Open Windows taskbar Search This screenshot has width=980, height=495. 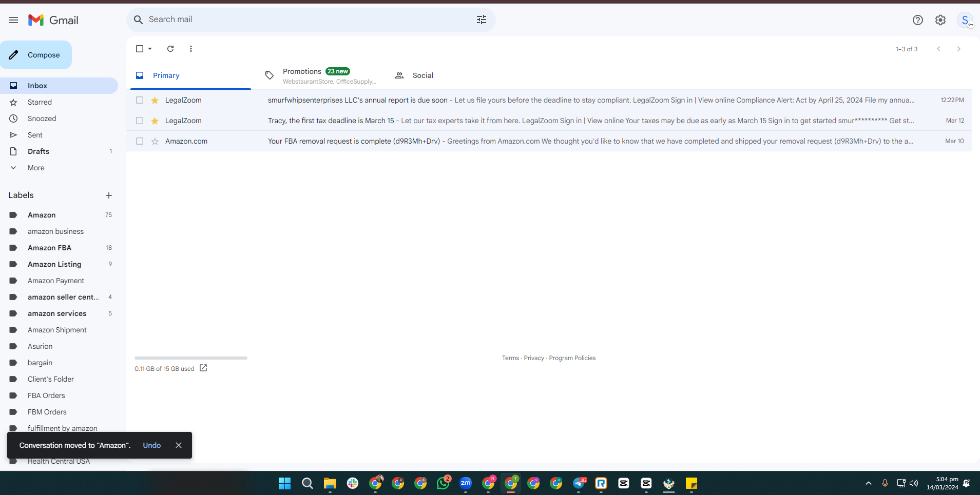307,483
